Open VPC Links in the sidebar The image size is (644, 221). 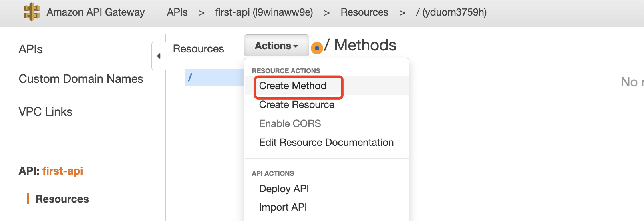click(x=46, y=112)
